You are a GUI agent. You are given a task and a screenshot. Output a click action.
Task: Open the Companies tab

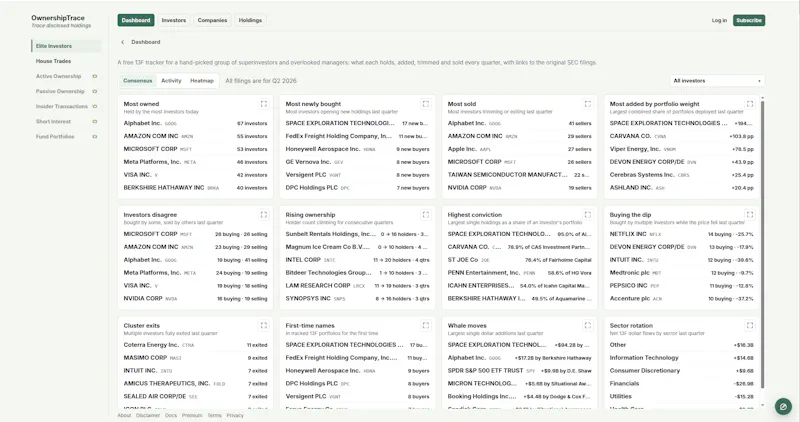[x=212, y=20]
